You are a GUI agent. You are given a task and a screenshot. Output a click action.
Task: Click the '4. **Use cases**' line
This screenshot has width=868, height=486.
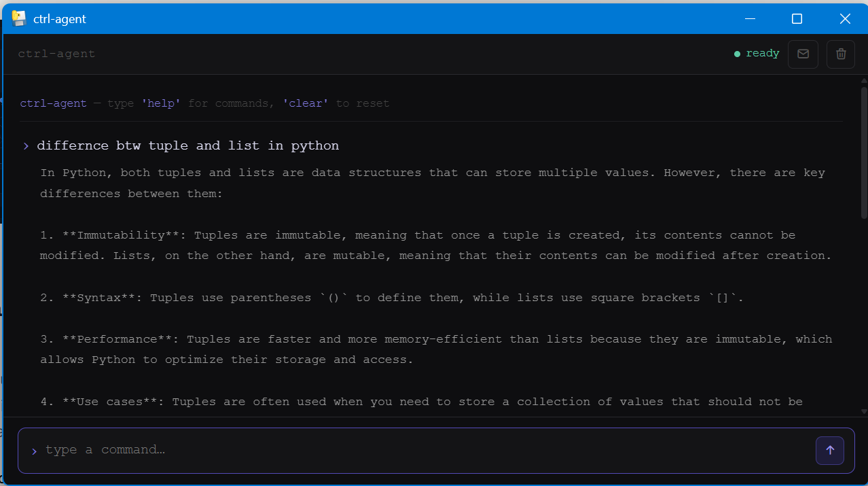coord(422,402)
